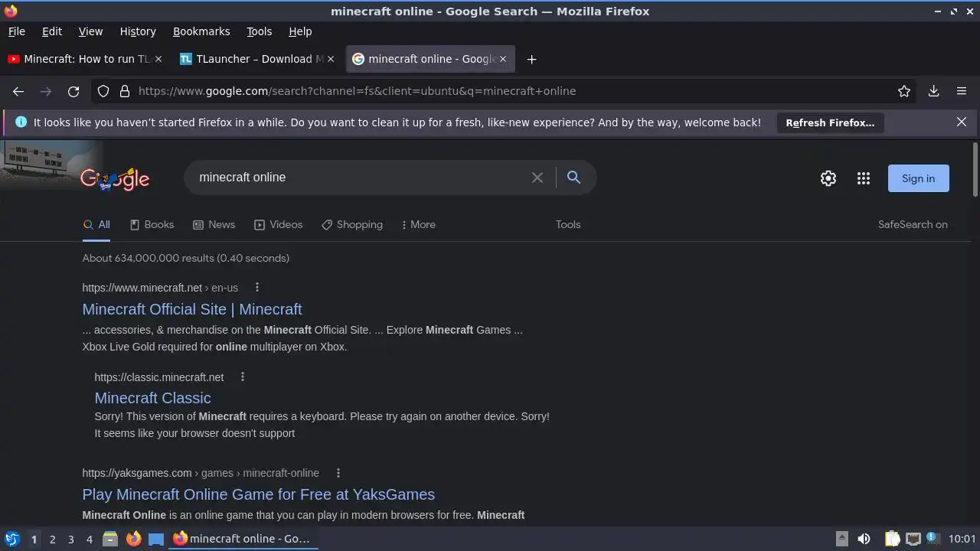Switch to the Minecraft How to run tab

point(85,59)
